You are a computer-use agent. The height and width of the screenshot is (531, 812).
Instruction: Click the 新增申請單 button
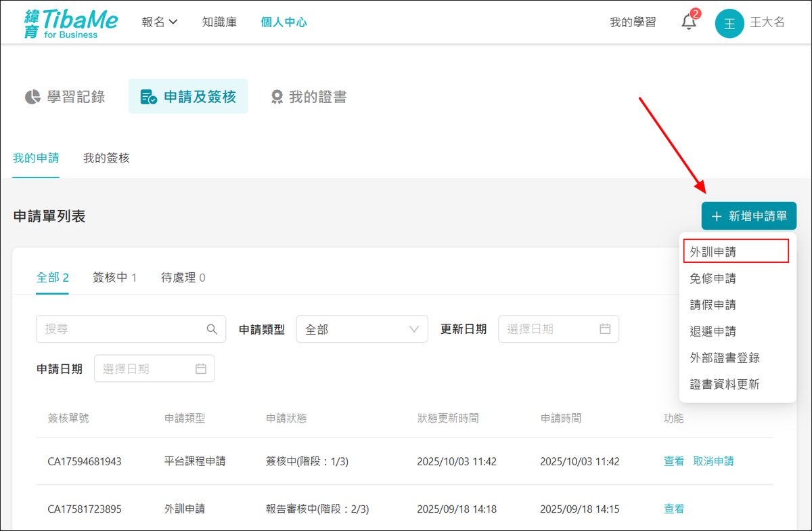[x=748, y=216]
